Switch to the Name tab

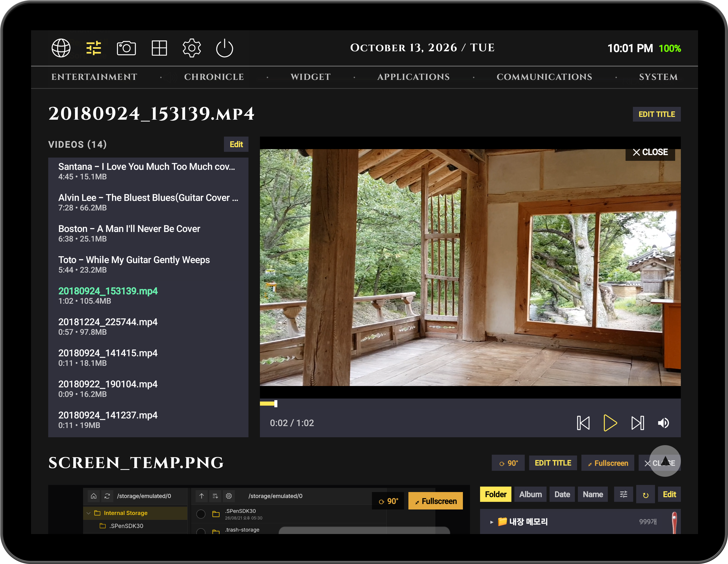[593, 494]
